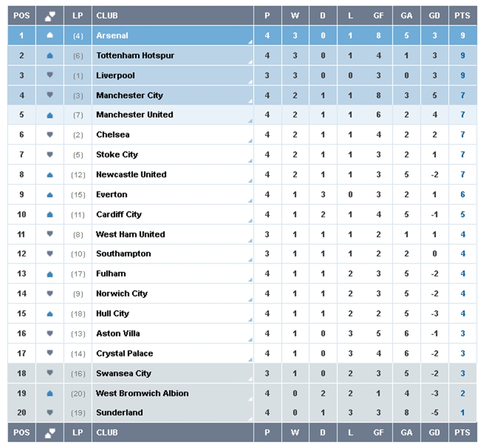Select the GD column header at the top

(x=434, y=16)
